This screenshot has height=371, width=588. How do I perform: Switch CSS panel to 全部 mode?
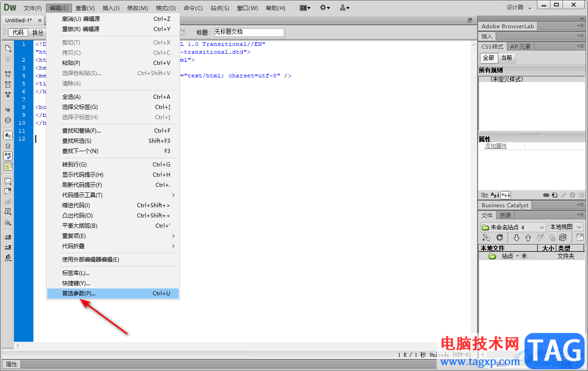pos(489,58)
